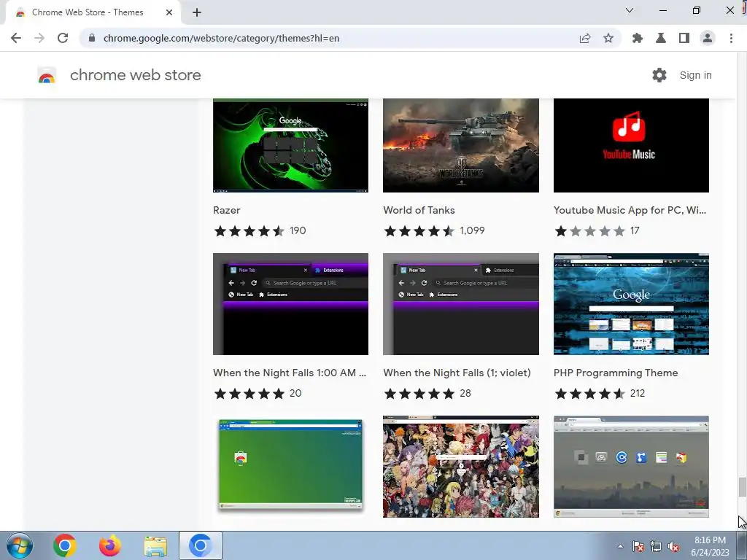Viewport: 747px width, 560px height.
Task: Click the forward navigation arrow
Action: [x=39, y=38]
